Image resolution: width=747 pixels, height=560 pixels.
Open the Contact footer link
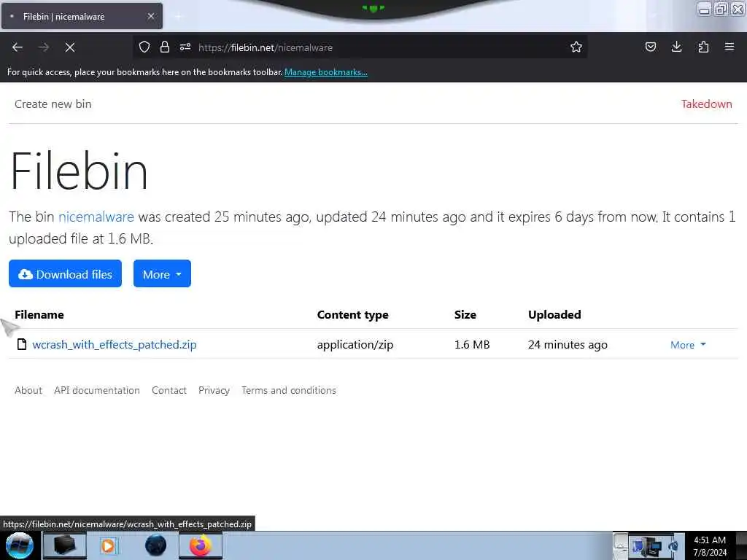click(x=169, y=390)
